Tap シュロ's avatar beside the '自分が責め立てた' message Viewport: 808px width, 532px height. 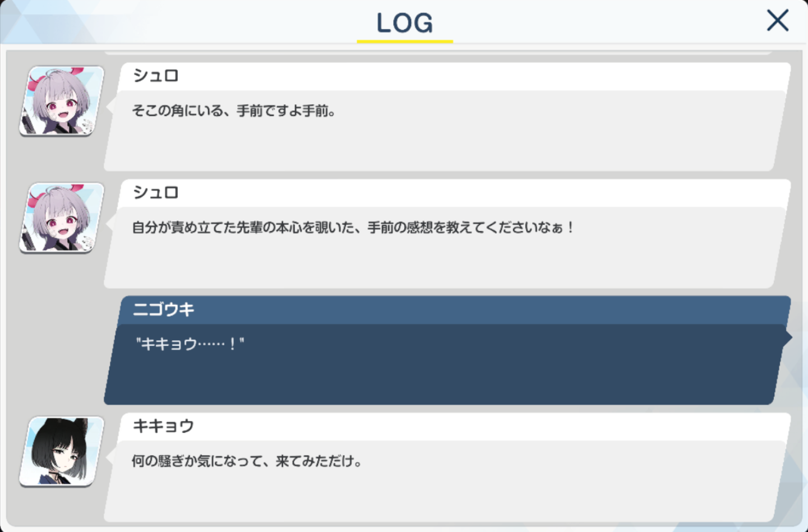(62, 218)
